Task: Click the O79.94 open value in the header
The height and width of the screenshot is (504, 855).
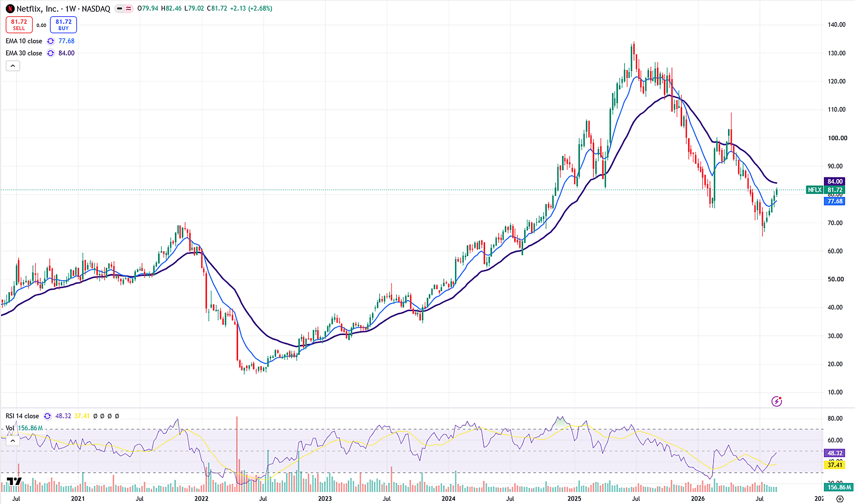Action: pyautogui.click(x=148, y=8)
